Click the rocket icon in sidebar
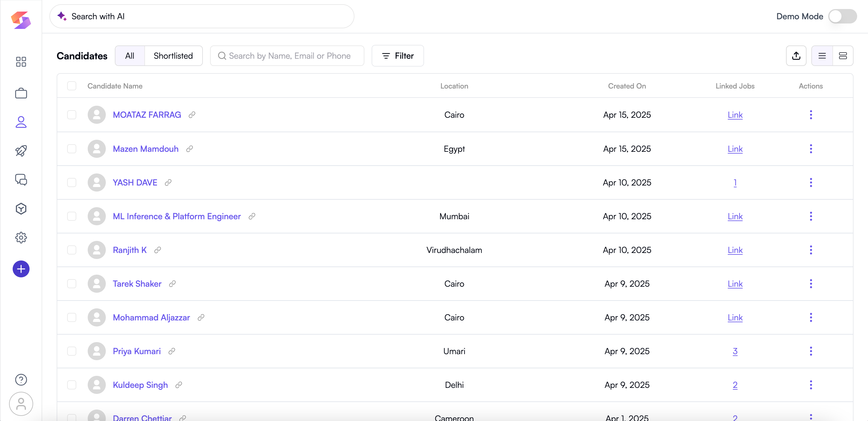 click(x=21, y=151)
